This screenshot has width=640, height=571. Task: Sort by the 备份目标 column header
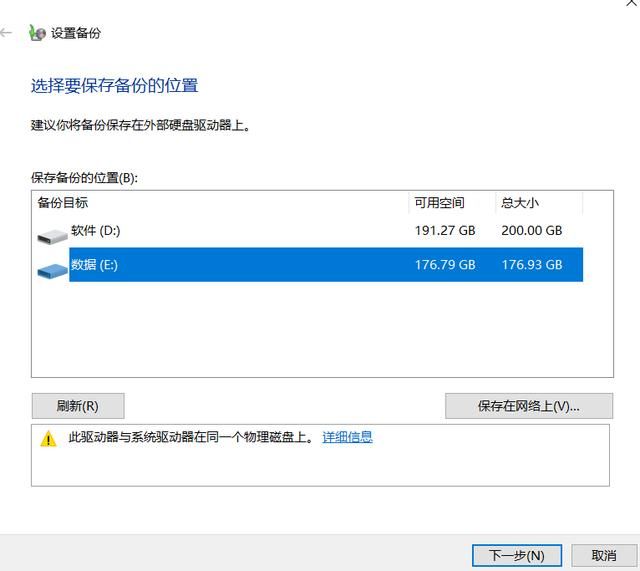pos(222,202)
